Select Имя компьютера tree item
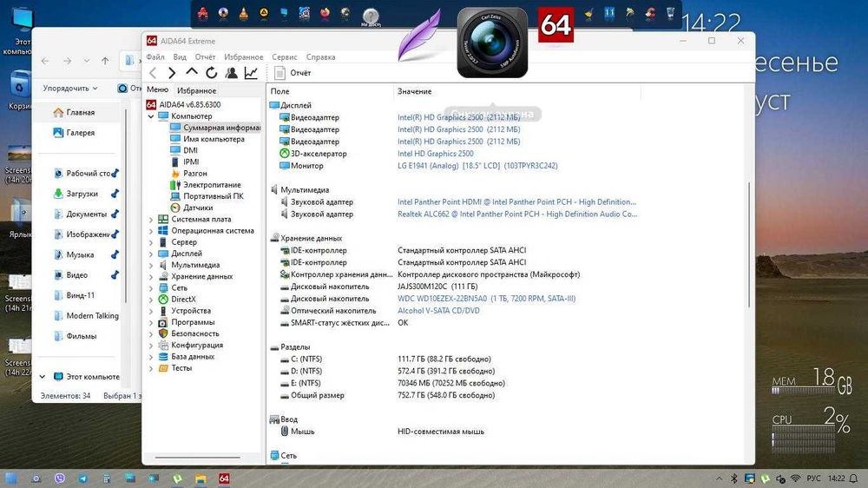This screenshot has height=488, width=868. pos(207,139)
